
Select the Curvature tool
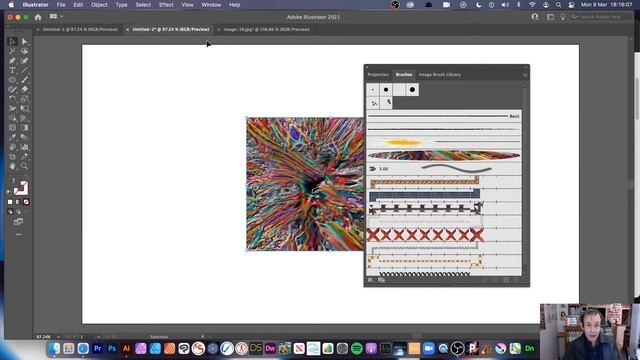tap(24, 60)
